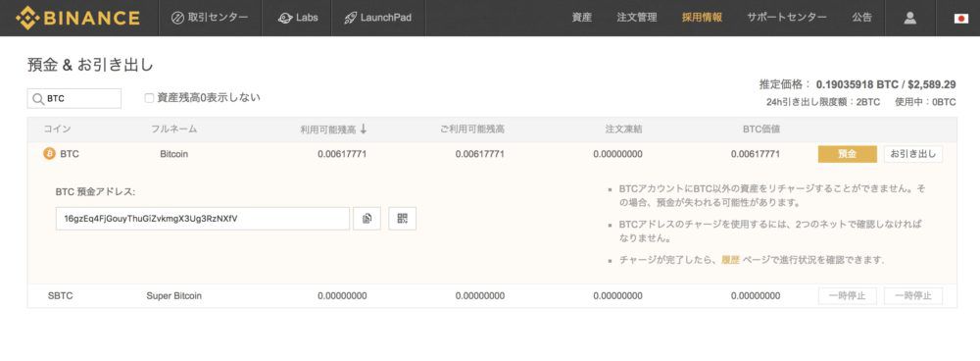Open 採用情報 menu item
The image size is (980, 361).
click(702, 18)
